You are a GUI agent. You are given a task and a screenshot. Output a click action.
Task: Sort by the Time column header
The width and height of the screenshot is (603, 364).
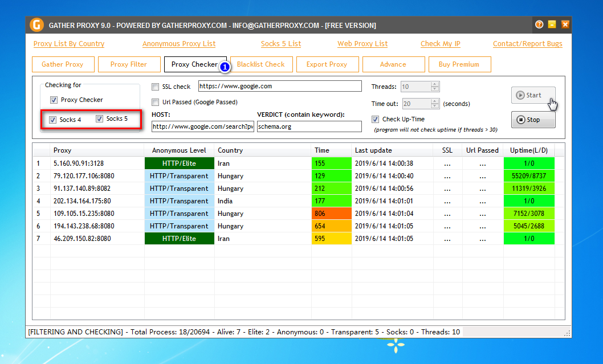point(331,150)
